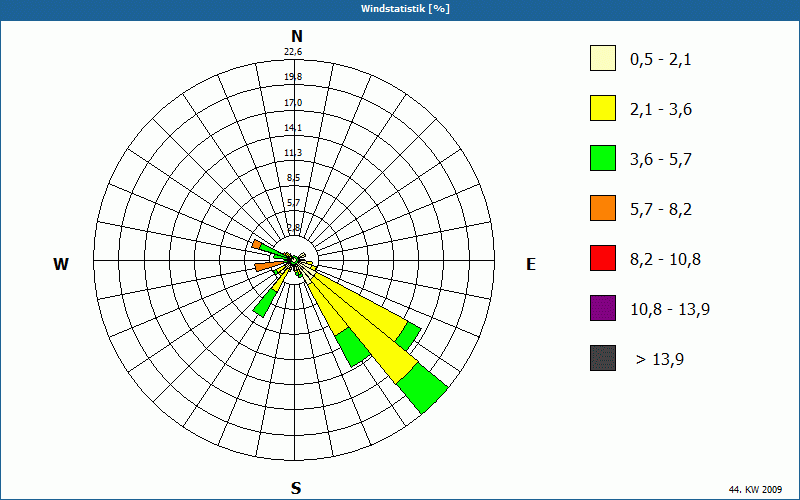Click the red 8,2 - 10,8 legend swatch
Image resolution: width=800 pixels, height=500 pixels.
pos(603,258)
